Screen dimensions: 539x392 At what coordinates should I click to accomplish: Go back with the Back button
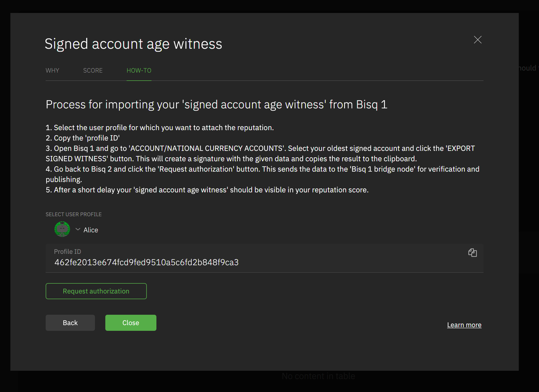tap(70, 323)
